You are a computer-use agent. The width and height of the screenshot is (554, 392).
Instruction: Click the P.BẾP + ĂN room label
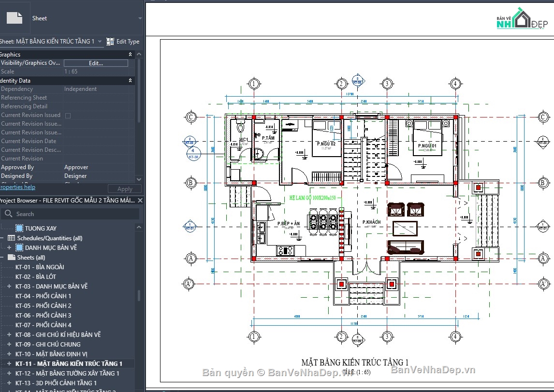click(288, 223)
